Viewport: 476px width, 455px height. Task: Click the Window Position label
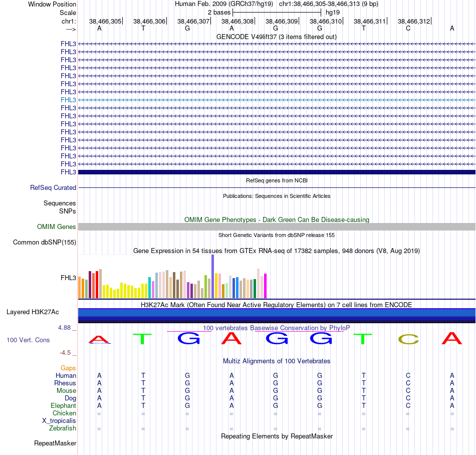[52, 4]
